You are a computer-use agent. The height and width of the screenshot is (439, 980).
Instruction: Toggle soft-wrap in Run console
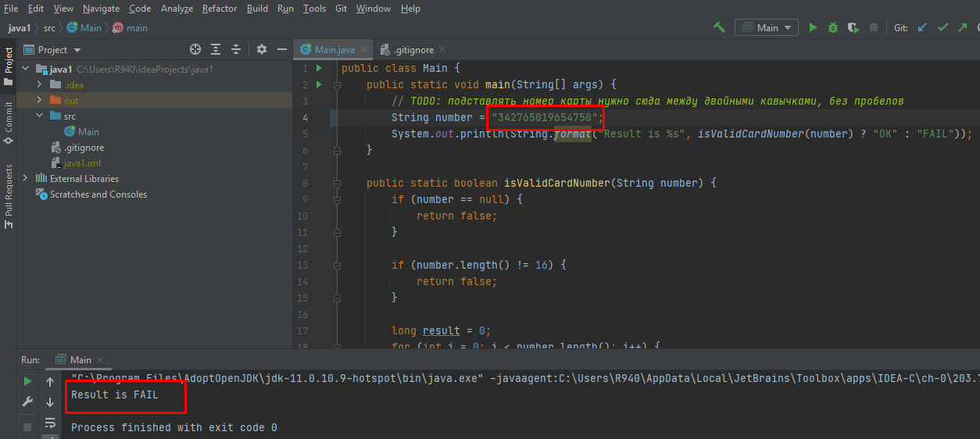pos(50,423)
